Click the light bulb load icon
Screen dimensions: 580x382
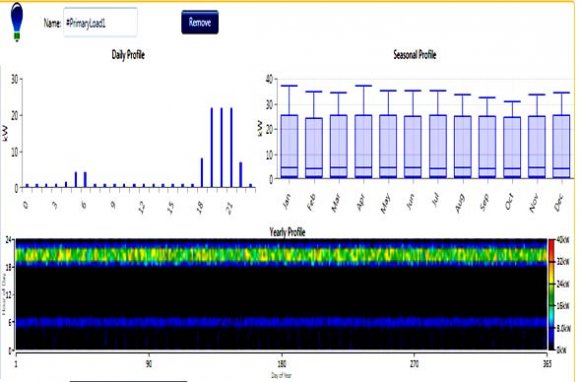17,21
